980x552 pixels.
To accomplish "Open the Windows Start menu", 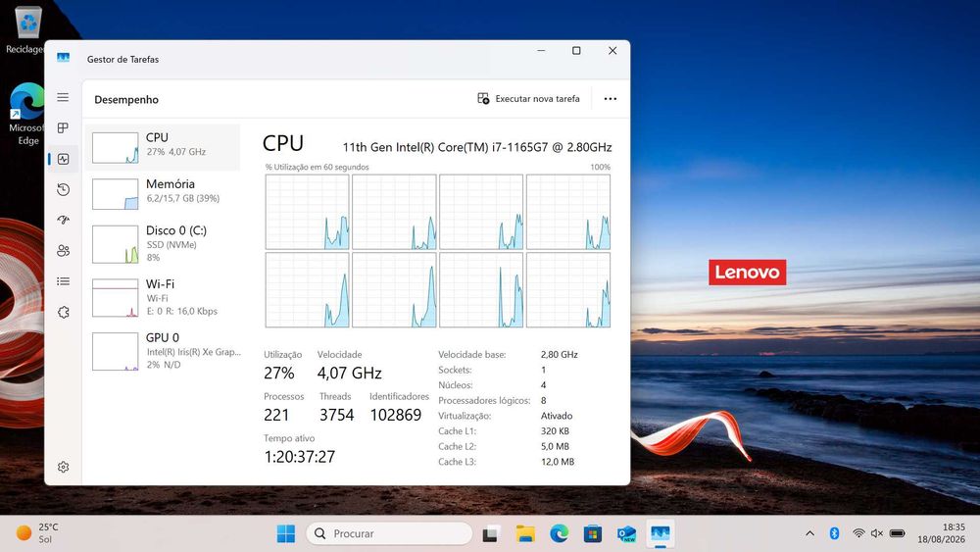I will pyautogui.click(x=285, y=534).
